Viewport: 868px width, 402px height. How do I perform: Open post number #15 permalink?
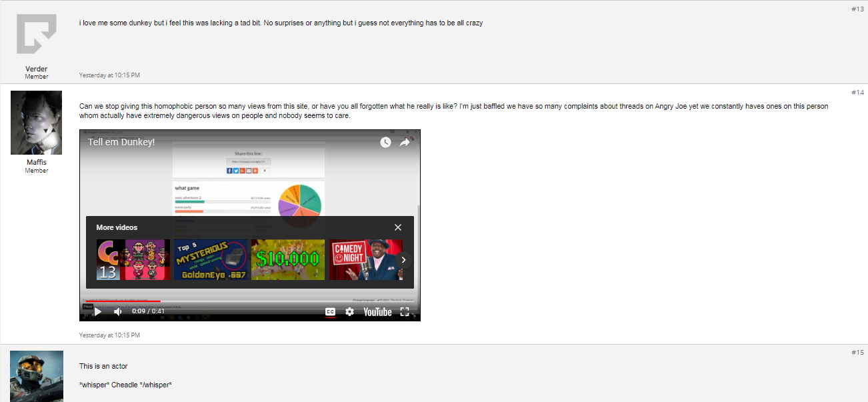pyautogui.click(x=857, y=352)
